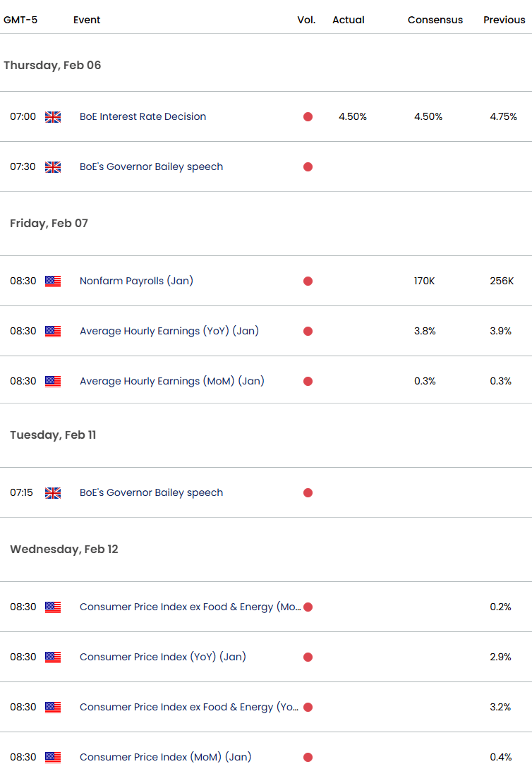The width and height of the screenshot is (532, 776).
Task: Select the red dot for Average Hourly Earnings (YoY)
Action: 308,331
